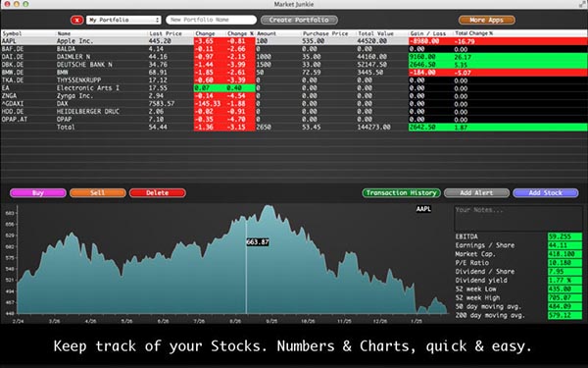The width and height of the screenshot is (588, 368).
Task: Click the Total summary row label
Action: pyautogui.click(x=66, y=128)
